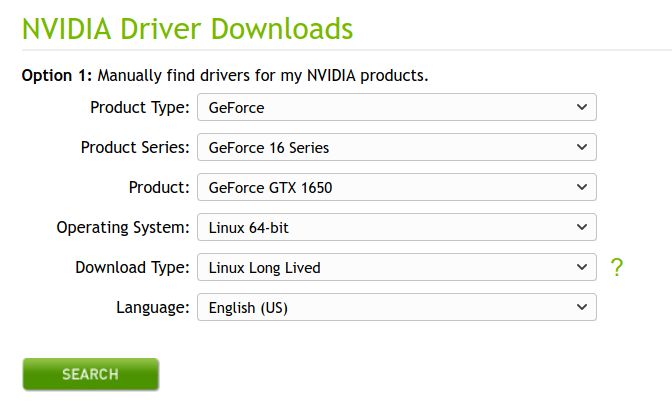Open the Product dropdown showing GeForce GTX 1650
This screenshot has width=672, height=403.
tap(396, 187)
